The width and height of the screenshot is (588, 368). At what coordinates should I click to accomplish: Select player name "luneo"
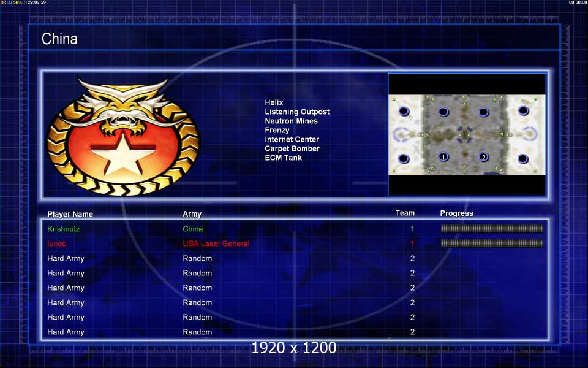coord(56,243)
